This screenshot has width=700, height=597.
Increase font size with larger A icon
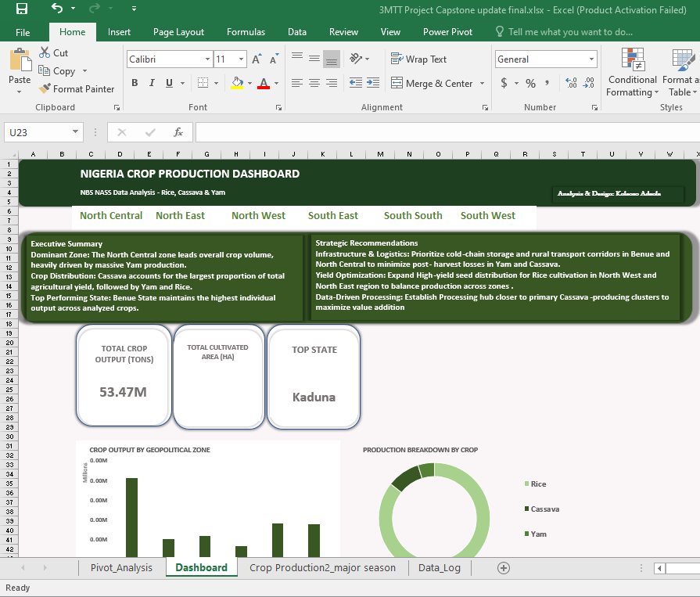point(257,59)
